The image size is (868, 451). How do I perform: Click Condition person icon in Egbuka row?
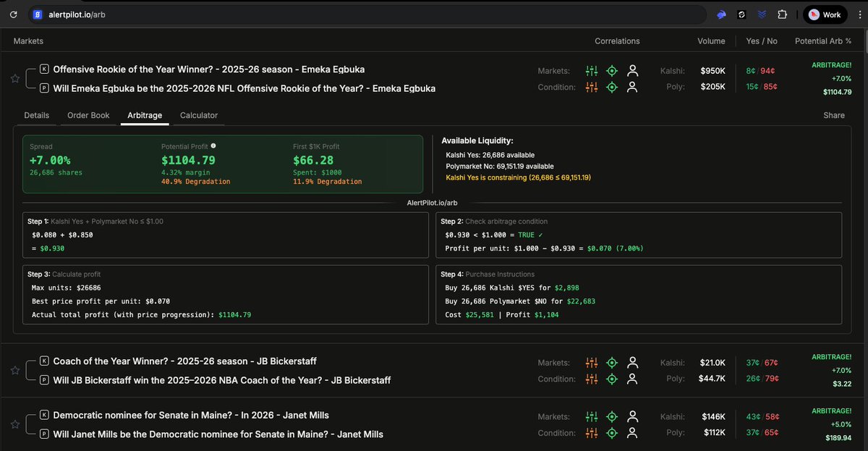point(633,87)
